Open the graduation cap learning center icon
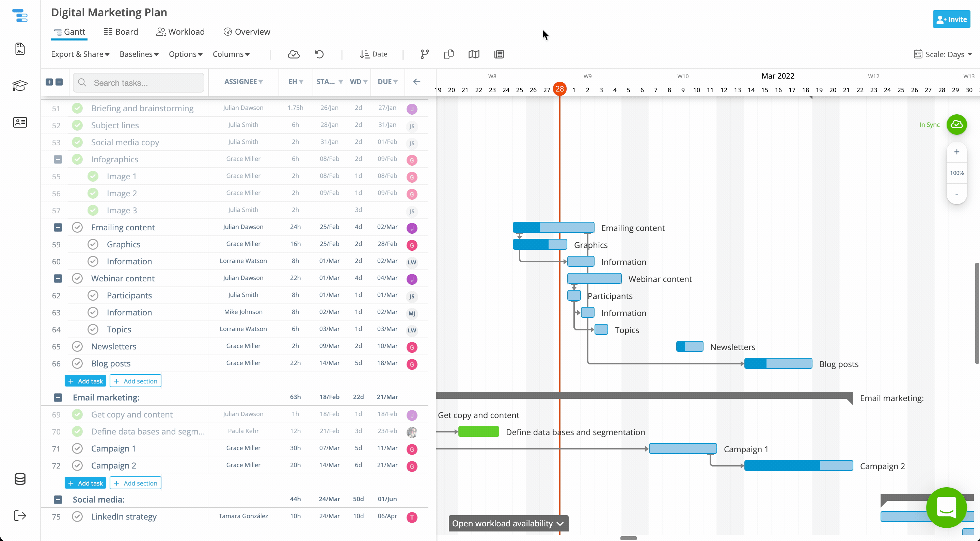Viewport: 980px width, 541px height. click(x=20, y=85)
